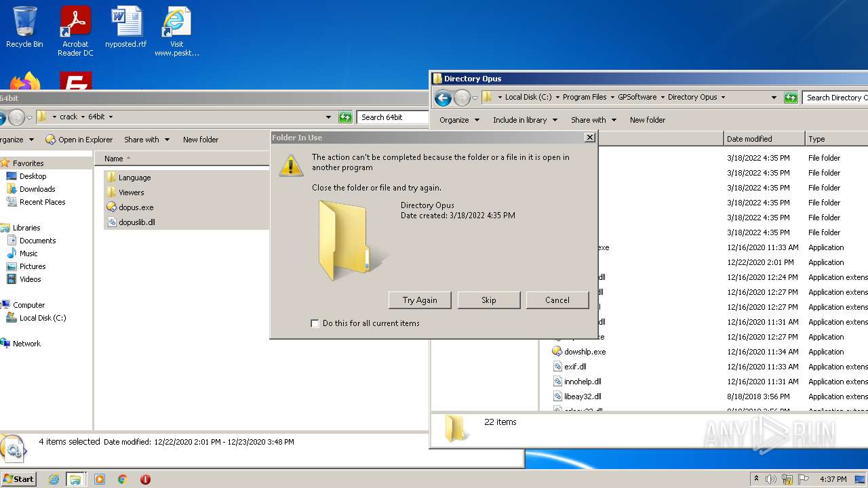The height and width of the screenshot is (488, 868).
Task: Click New folder in Directory Opus window
Action: (648, 120)
